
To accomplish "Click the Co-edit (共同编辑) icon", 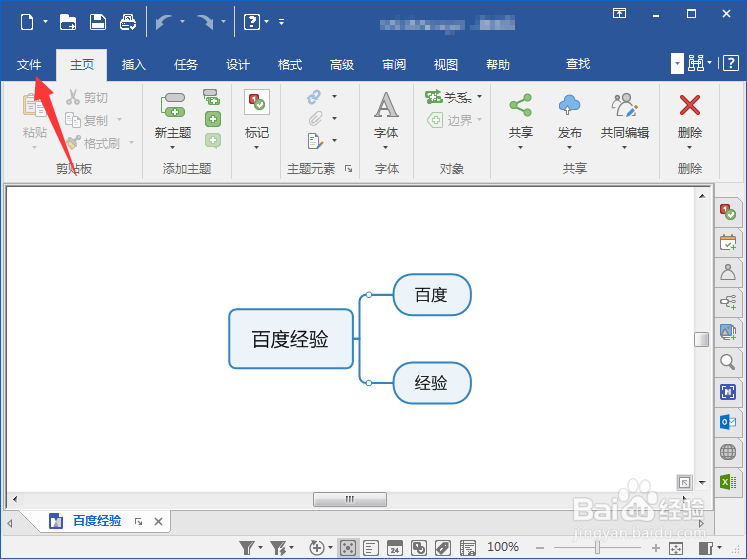I will (x=625, y=105).
